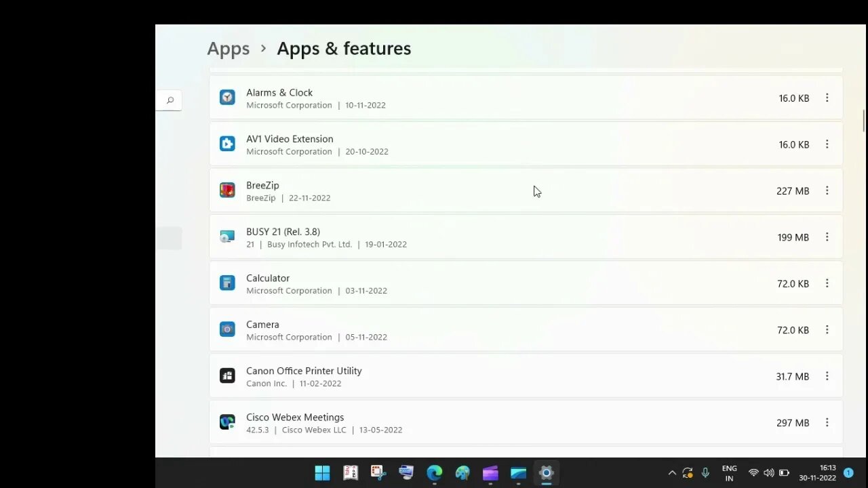
Task: Click the Canon Office Printer Utility icon
Action: 227,375
